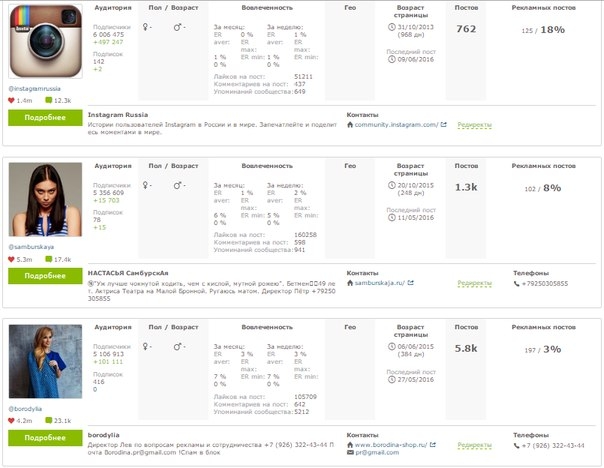
Task: Open the www.borodina-shop.ru link
Action: coord(391,445)
